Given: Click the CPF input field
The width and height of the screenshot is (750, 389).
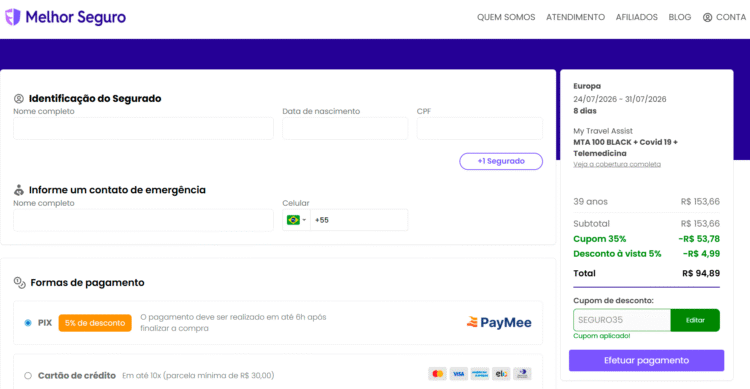Looking at the screenshot, I should (480, 129).
